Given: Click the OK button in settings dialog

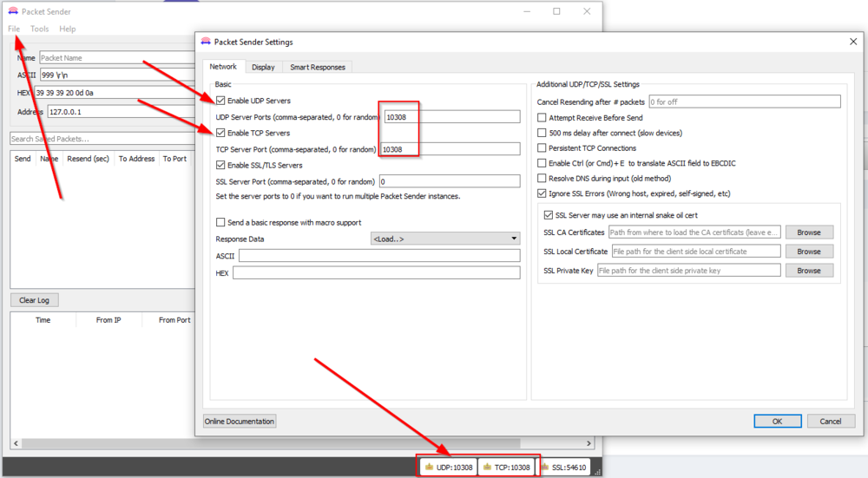Looking at the screenshot, I should click(777, 421).
